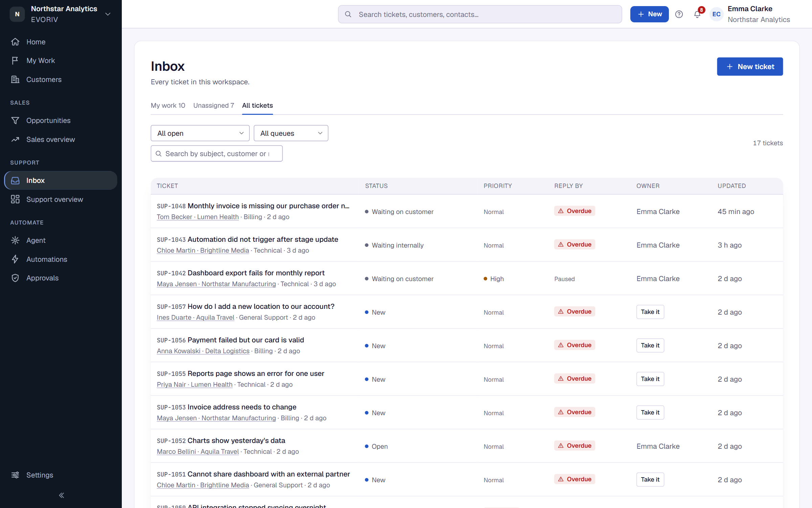This screenshot has width=812, height=508.
Task: Click the top bar New button
Action: pos(649,14)
